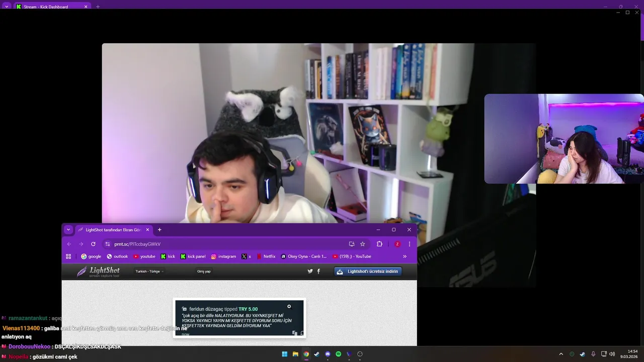This screenshot has width=644, height=362.
Task: Open the Netflix bookmark
Action: click(266, 256)
